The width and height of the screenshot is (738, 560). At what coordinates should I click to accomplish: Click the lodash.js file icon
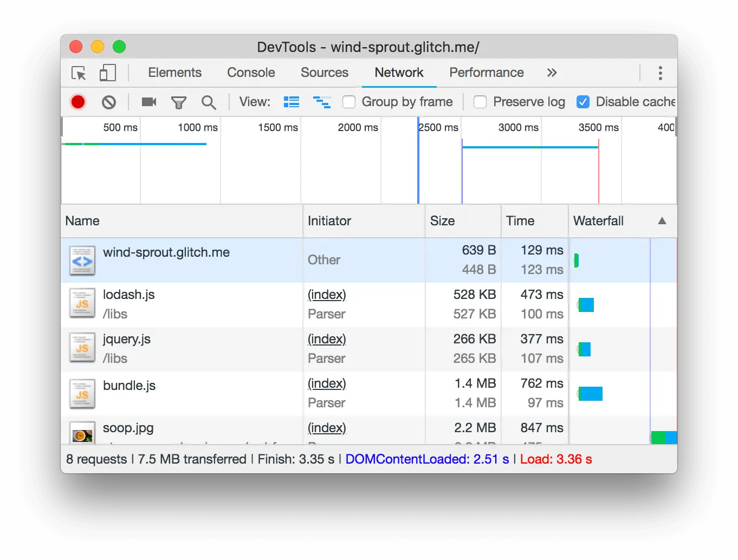pyautogui.click(x=82, y=303)
